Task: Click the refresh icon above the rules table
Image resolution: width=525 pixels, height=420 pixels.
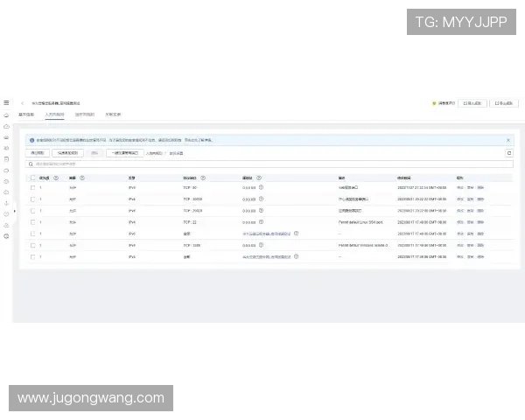Action: [509, 153]
